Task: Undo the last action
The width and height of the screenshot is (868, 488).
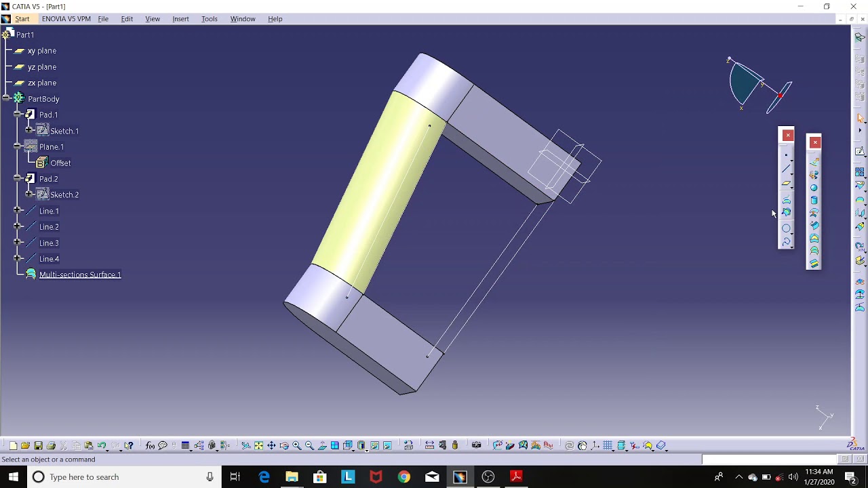Action: pyautogui.click(x=102, y=445)
